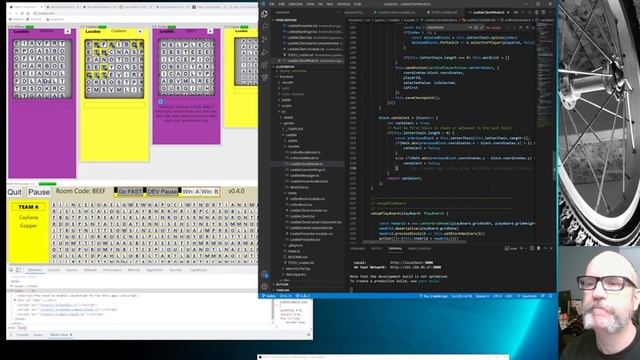This screenshot has height=360, width=640.
Task: Click the Find input in VS Code editor
Action: (x=446, y=27)
